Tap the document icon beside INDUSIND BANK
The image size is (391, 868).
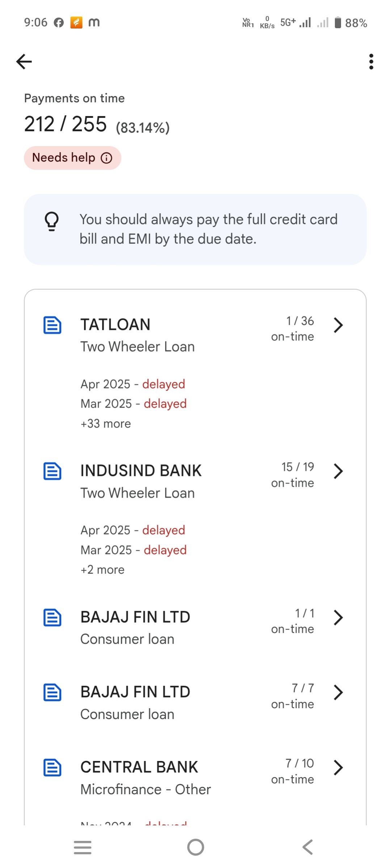click(x=52, y=471)
